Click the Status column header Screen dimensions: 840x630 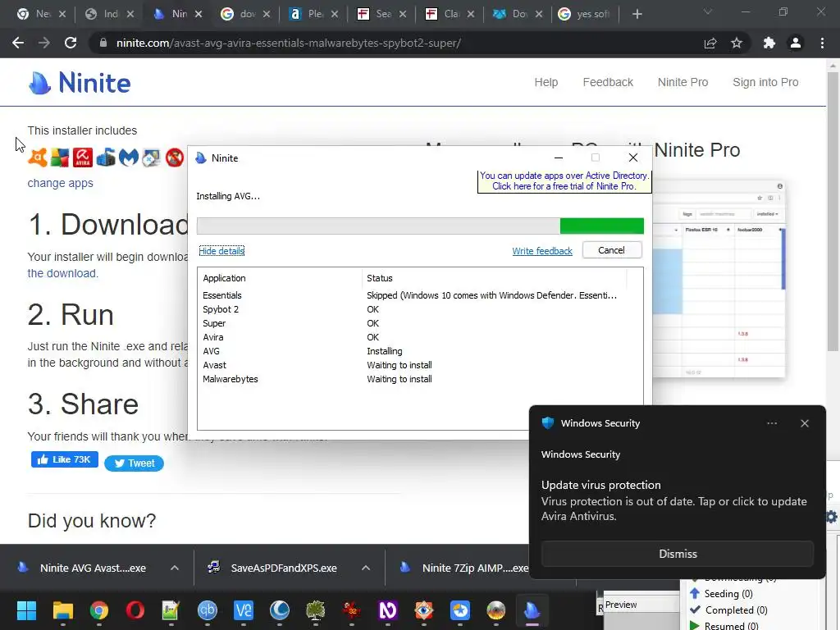point(379,278)
